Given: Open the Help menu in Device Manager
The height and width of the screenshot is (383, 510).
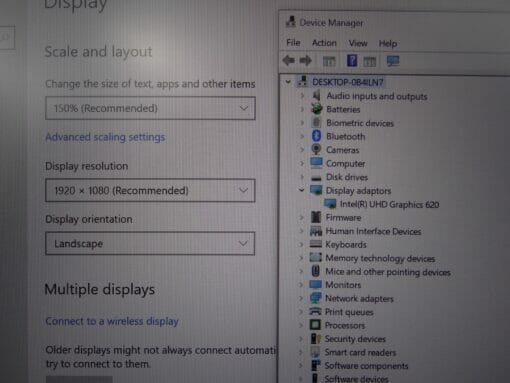Looking at the screenshot, I should [x=388, y=44].
